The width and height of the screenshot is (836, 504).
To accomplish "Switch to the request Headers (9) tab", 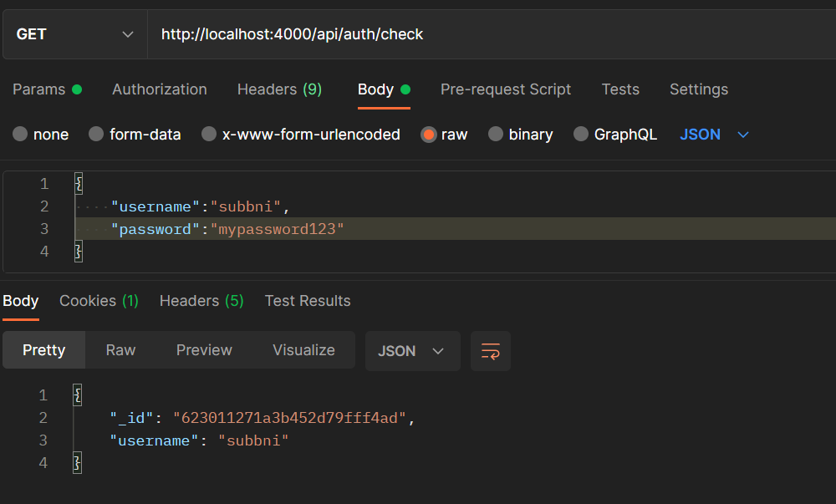I will coord(279,89).
